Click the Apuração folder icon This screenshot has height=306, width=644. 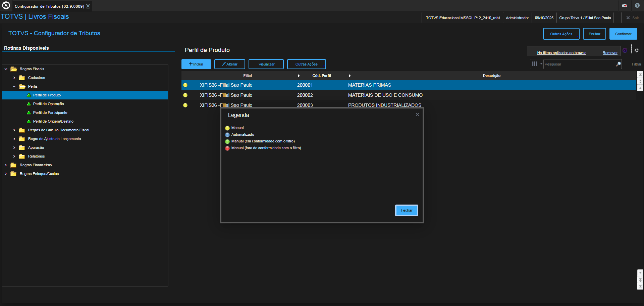[x=22, y=147]
